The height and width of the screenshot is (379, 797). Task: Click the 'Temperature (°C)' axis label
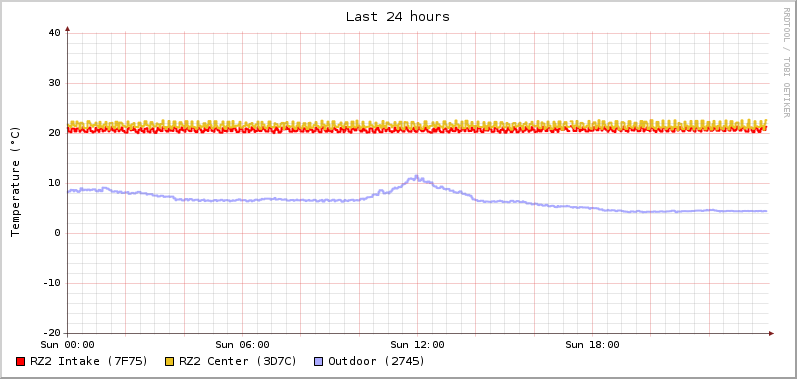pos(15,182)
